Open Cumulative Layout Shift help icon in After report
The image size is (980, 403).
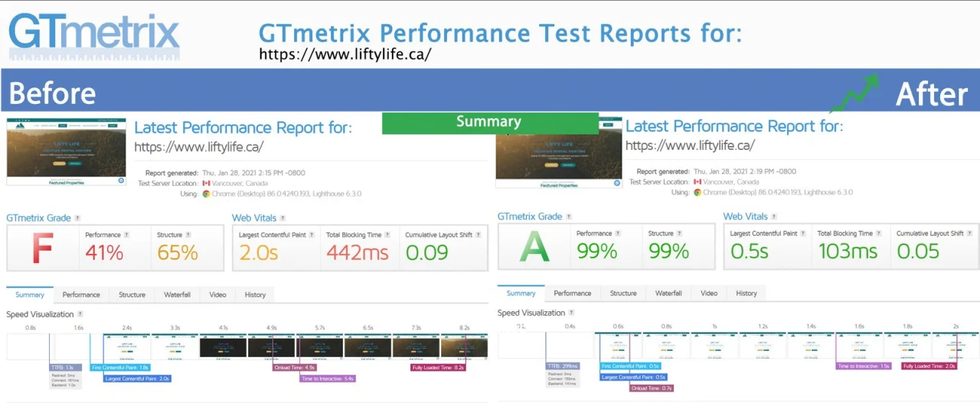tap(970, 233)
